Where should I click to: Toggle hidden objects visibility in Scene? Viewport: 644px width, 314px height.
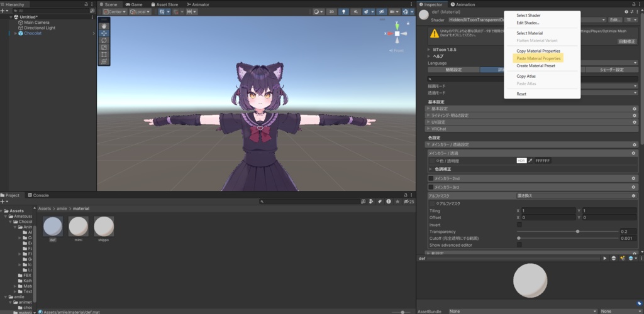pyautogui.click(x=382, y=12)
